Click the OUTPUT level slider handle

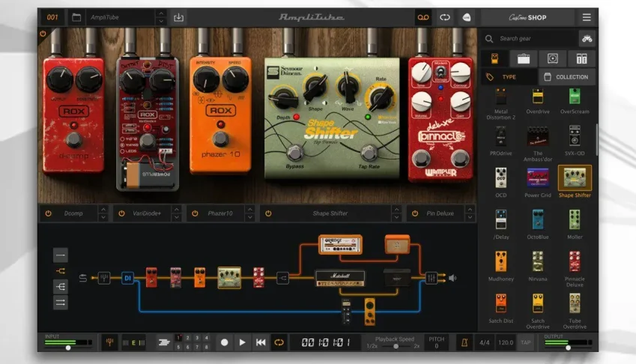point(569,348)
